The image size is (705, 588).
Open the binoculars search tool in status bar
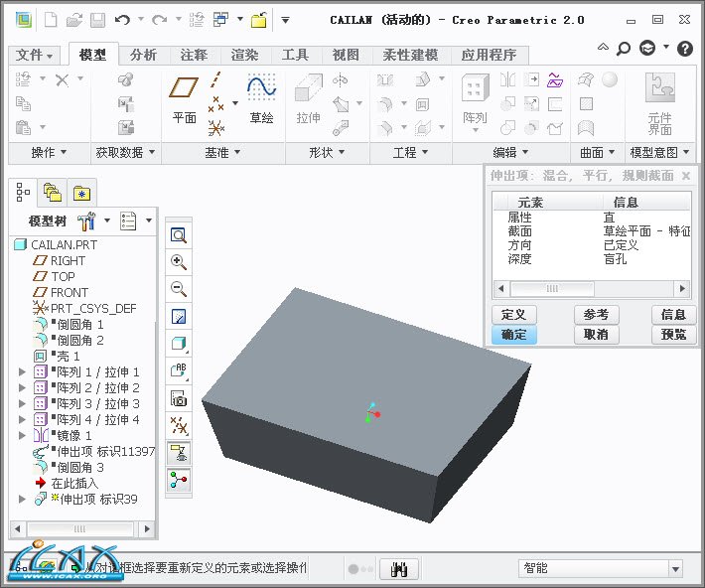point(403,568)
